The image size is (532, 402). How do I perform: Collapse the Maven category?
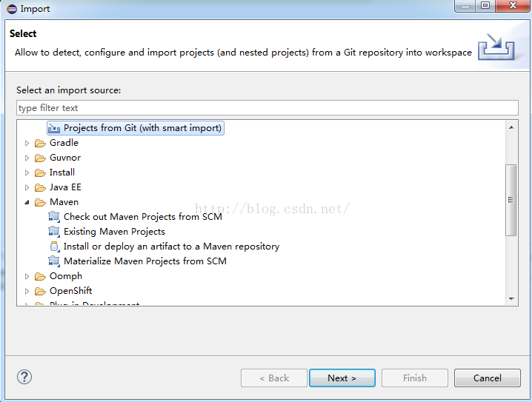pyautogui.click(x=27, y=203)
